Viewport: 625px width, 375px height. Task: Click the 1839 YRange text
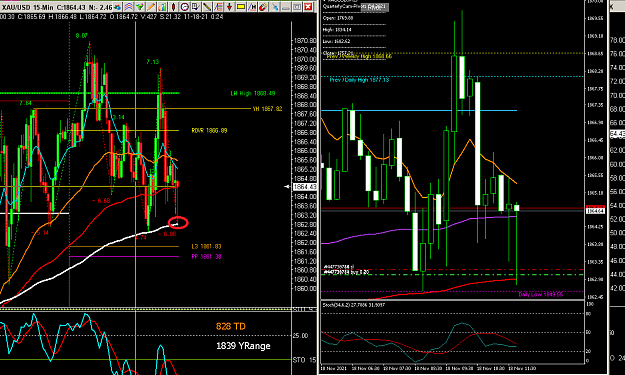pos(243,346)
